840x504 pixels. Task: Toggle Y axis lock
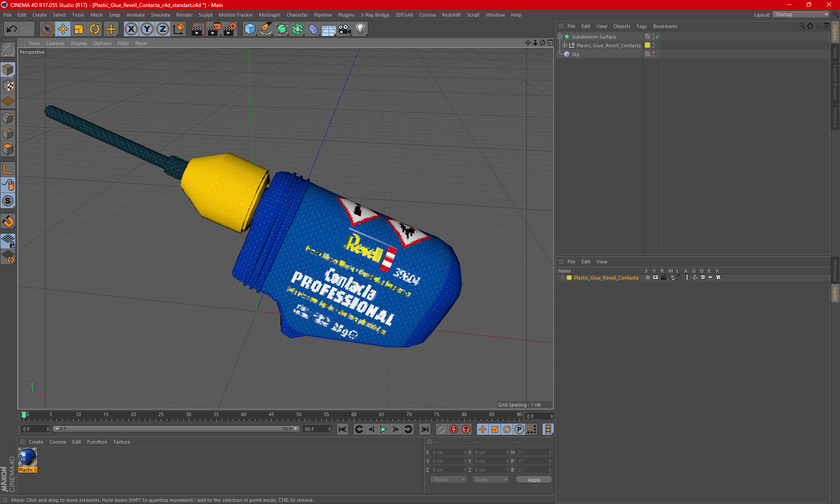147,29
